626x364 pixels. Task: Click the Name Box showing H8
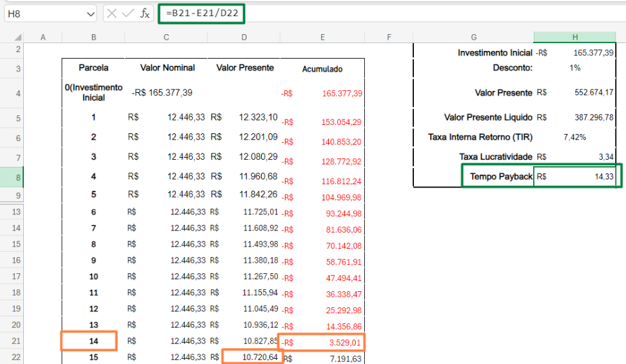click(50, 14)
